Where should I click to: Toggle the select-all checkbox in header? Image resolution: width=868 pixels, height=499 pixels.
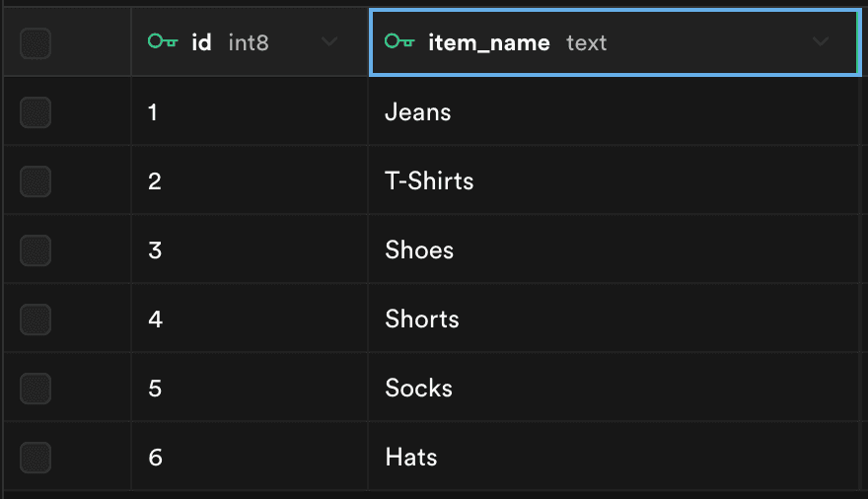(x=36, y=42)
